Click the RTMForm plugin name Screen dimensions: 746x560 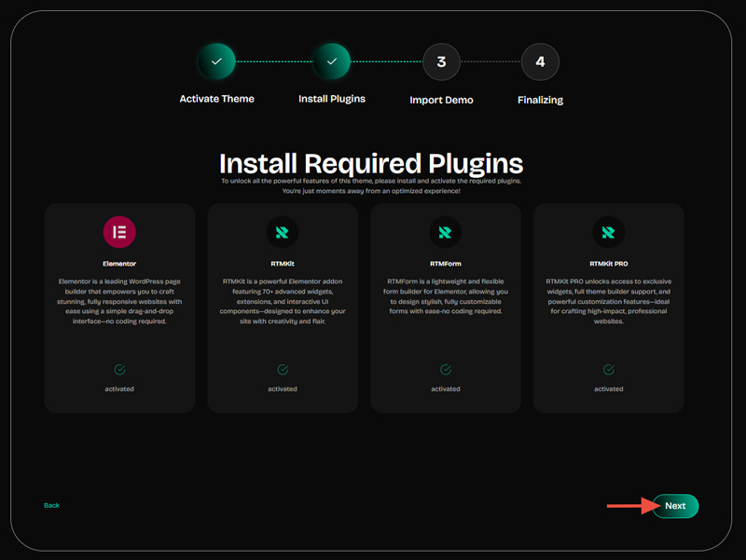pos(446,264)
